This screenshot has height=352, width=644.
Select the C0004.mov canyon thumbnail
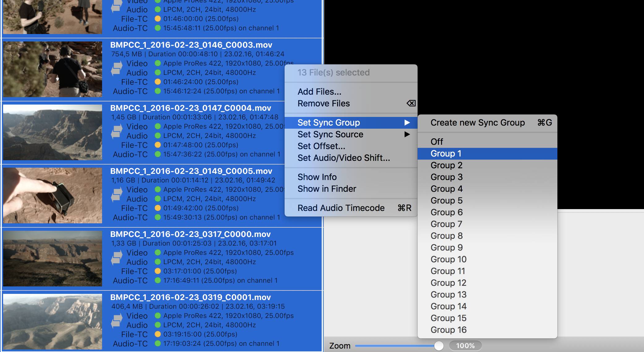[53, 132]
